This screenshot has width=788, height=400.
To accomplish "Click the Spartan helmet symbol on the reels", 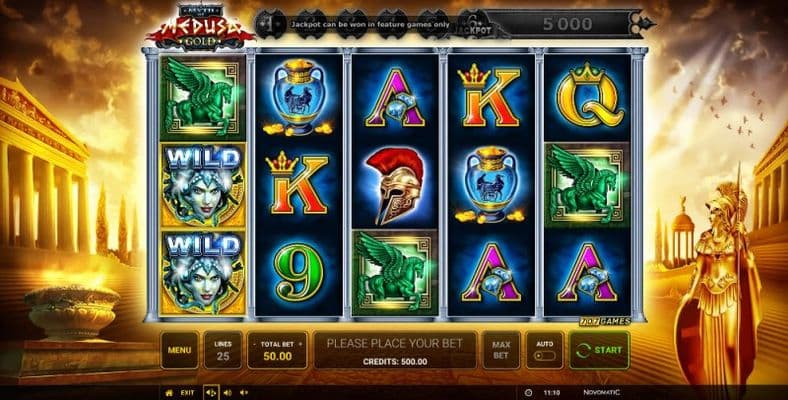I will (395, 186).
